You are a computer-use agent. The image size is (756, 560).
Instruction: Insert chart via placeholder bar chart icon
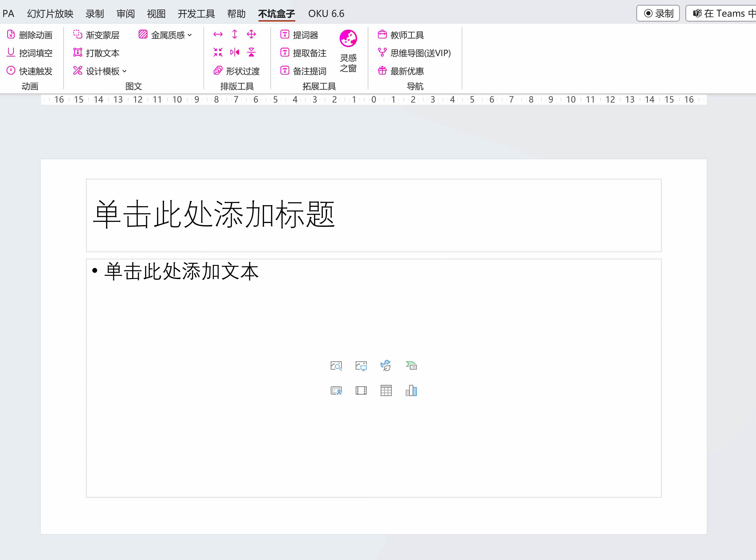411,390
